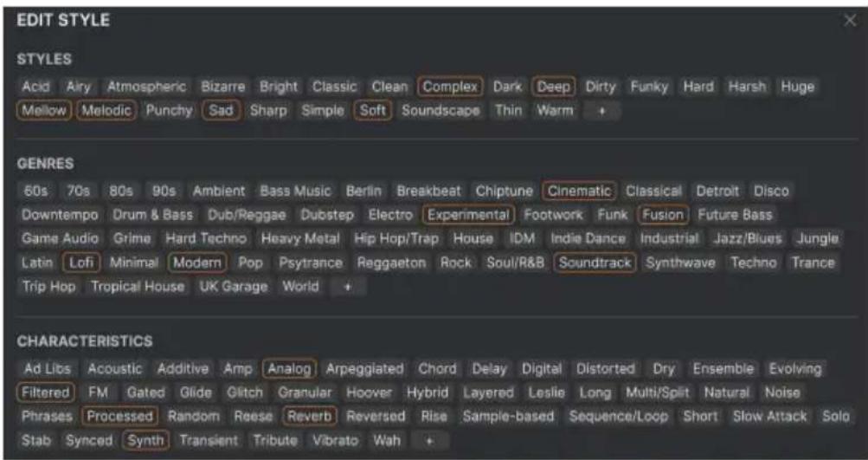
Task: Unselect the Sad style tag
Action: coord(221,111)
